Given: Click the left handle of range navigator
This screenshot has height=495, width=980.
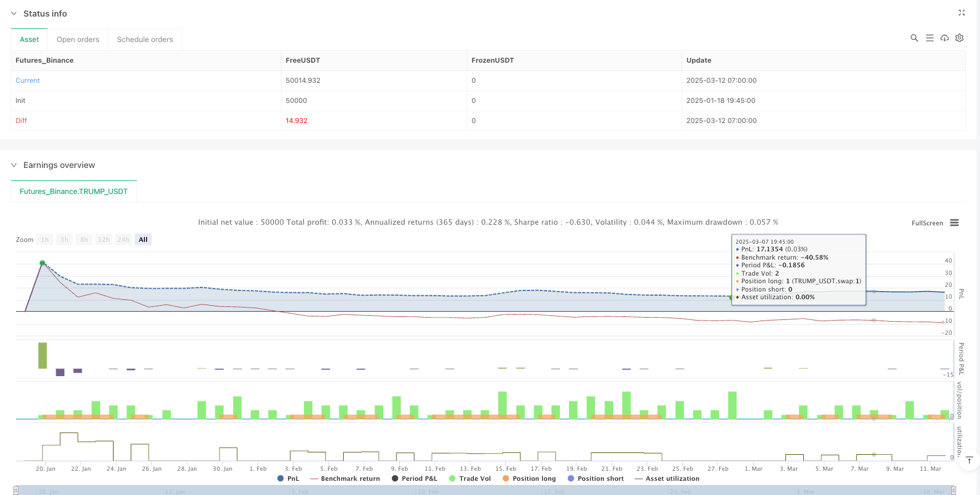Looking at the screenshot, I should (16, 490).
